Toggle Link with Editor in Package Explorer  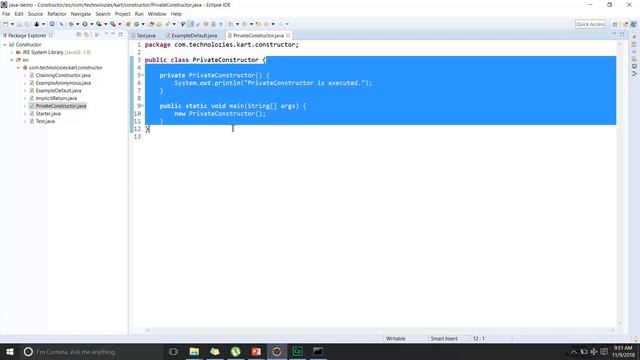pyautogui.click(x=86, y=35)
